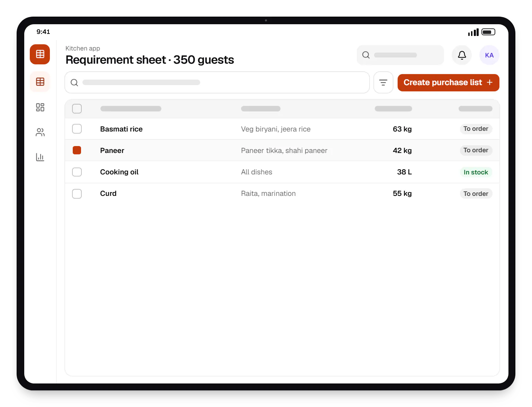532x407 pixels.
Task: Open the dashboard grid icon in sidebar
Action: coord(40,107)
